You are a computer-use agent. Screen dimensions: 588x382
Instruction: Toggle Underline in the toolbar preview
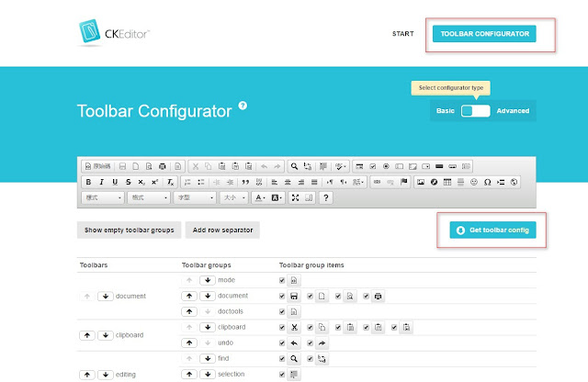click(115, 182)
